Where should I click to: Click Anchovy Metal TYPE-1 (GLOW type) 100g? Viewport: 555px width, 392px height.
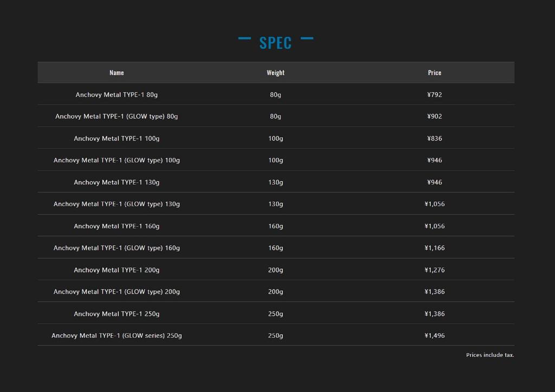117,160
